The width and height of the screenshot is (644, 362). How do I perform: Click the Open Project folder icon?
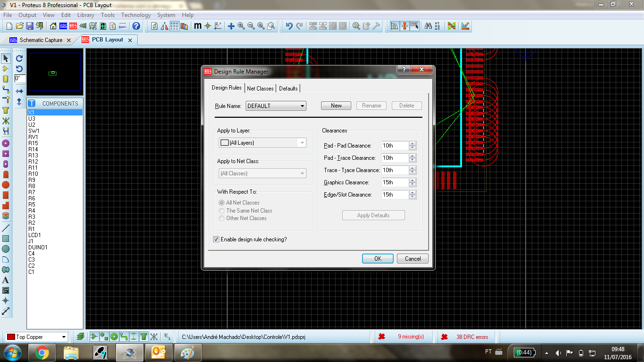pyautogui.click(x=19, y=26)
